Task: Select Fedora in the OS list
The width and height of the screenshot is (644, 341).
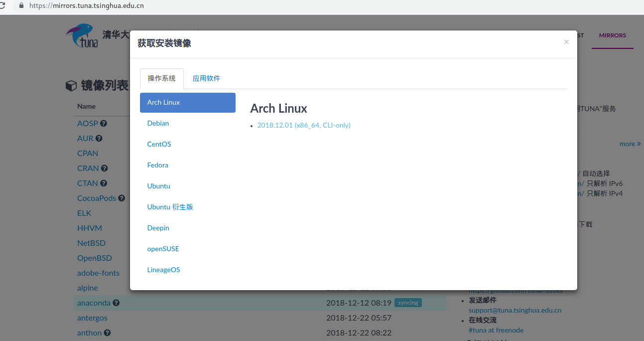Action: 188,165
